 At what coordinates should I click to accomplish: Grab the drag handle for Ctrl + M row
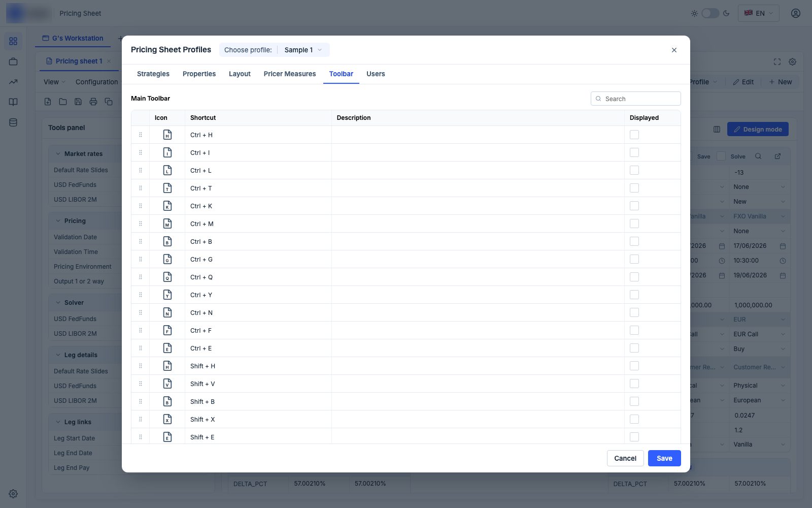click(x=141, y=224)
